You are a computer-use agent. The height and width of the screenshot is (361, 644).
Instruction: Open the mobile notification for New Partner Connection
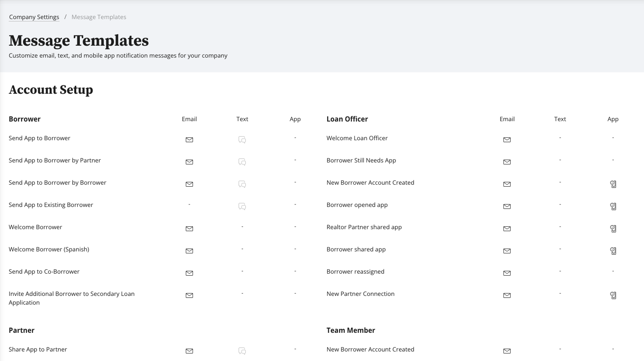pyautogui.click(x=613, y=295)
